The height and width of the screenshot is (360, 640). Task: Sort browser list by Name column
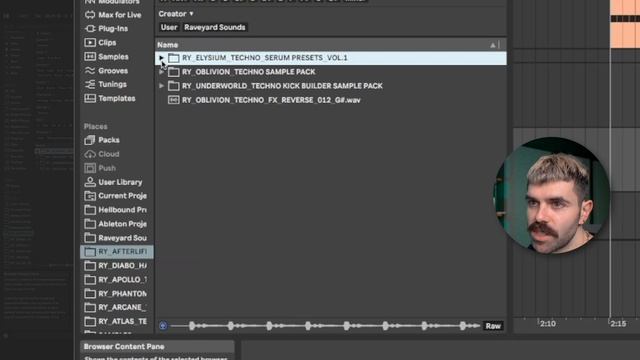click(x=167, y=45)
